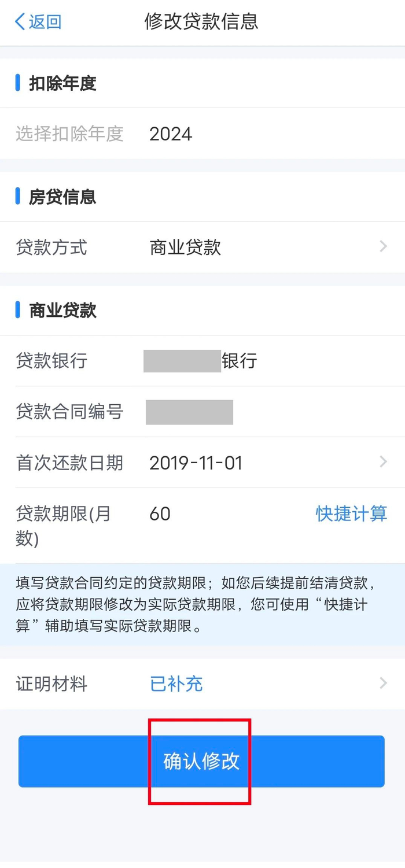Tap the 房贷信息 section header
405x868 pixels.
point(62,197)
